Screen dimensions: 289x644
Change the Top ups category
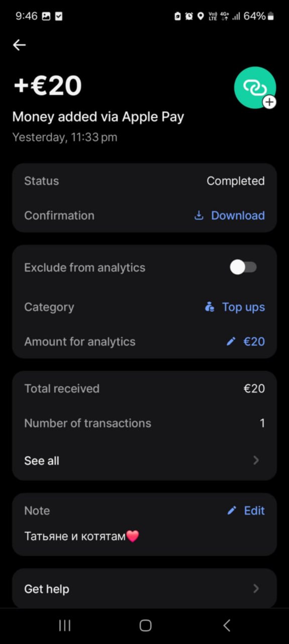[235, 307]
